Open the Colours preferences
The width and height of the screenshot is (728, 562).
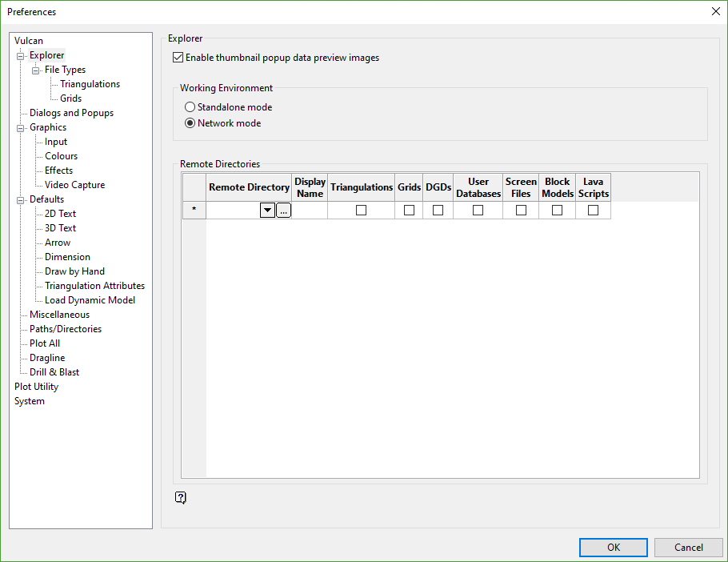coord(62,156)
